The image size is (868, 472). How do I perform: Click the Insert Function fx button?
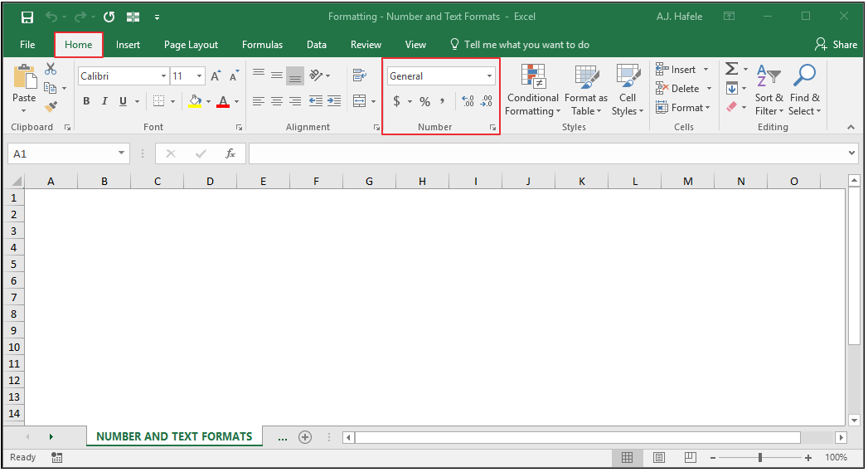pos(230,153)
